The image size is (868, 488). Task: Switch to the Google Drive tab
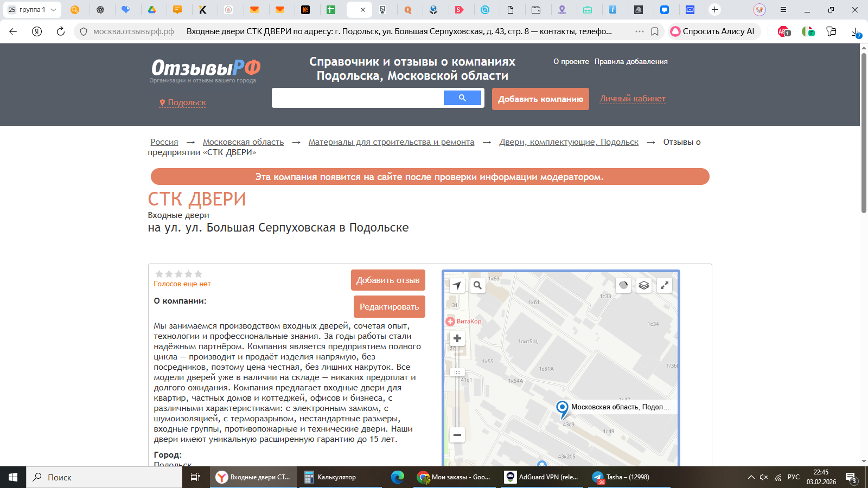tap(152, 10)
